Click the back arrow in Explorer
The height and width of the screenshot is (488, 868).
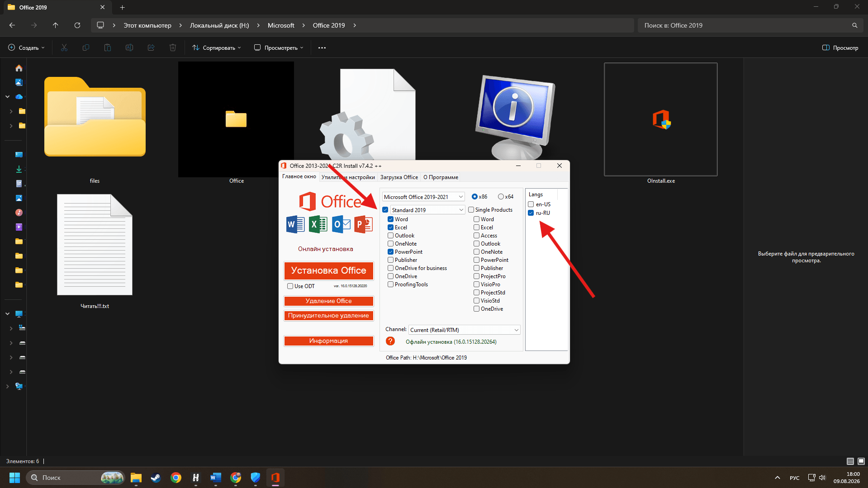[x=12, y=25]
